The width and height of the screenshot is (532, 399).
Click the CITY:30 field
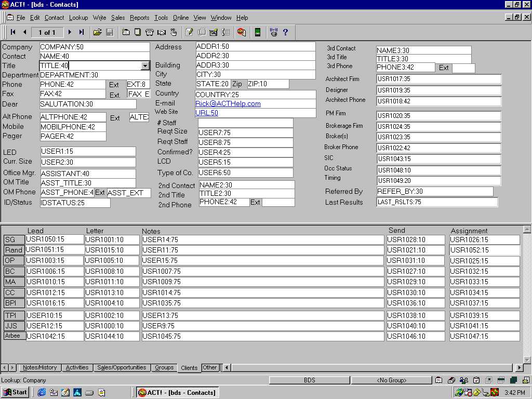(256, 75)
